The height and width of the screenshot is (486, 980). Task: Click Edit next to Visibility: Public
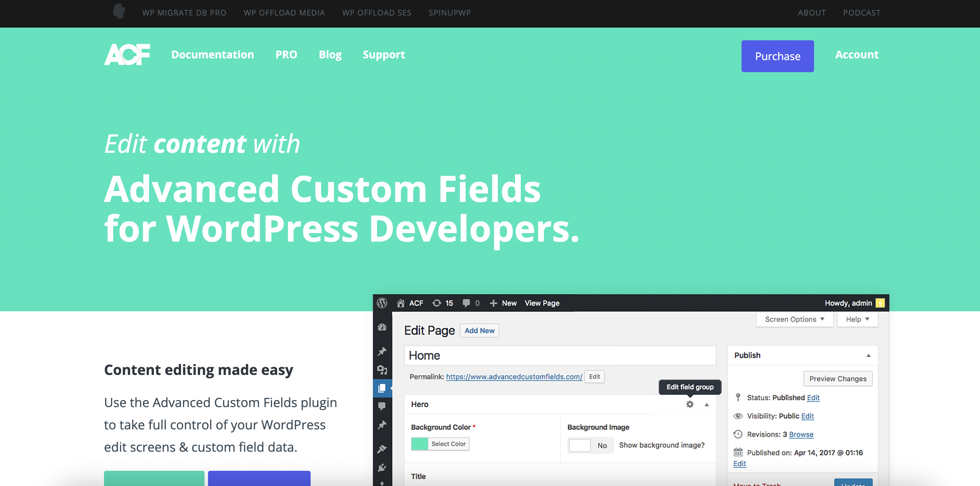(x=807, y=416)
